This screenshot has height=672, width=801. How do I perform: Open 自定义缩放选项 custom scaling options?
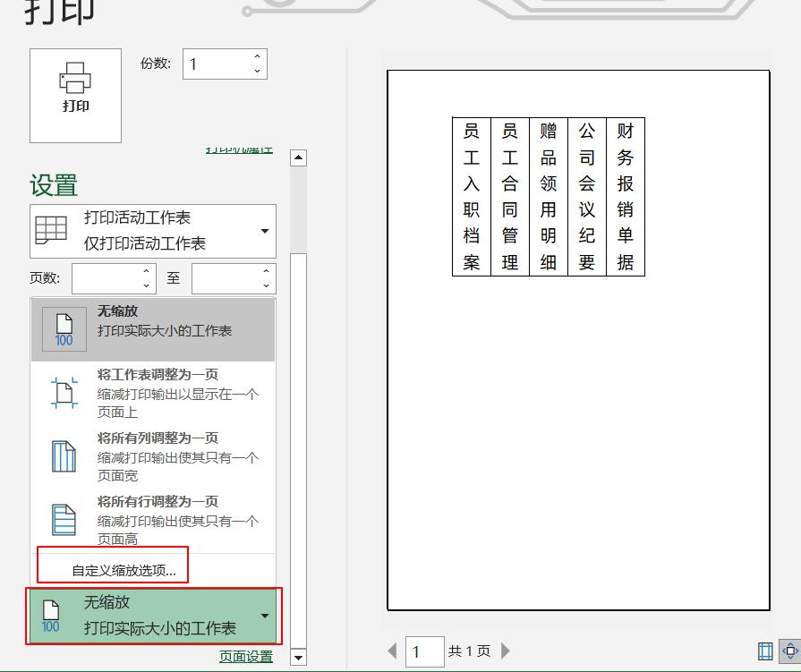(124, 570)
